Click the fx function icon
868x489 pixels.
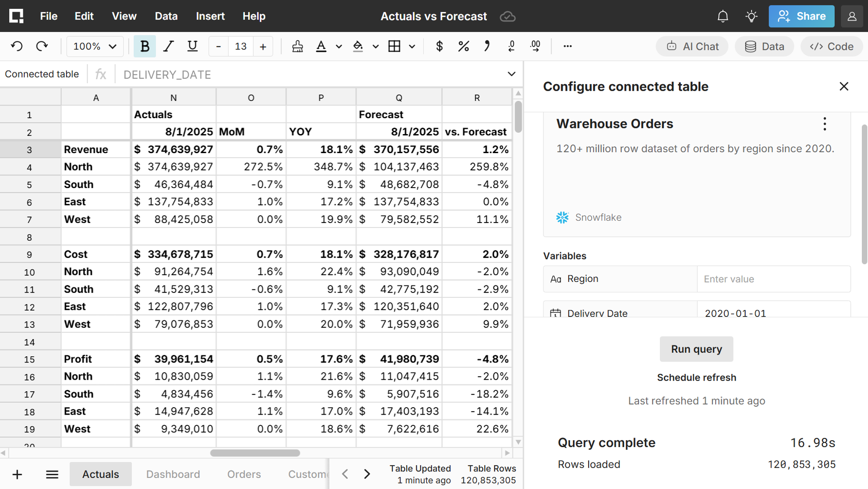pyautogui.click(x=101, y=74)
